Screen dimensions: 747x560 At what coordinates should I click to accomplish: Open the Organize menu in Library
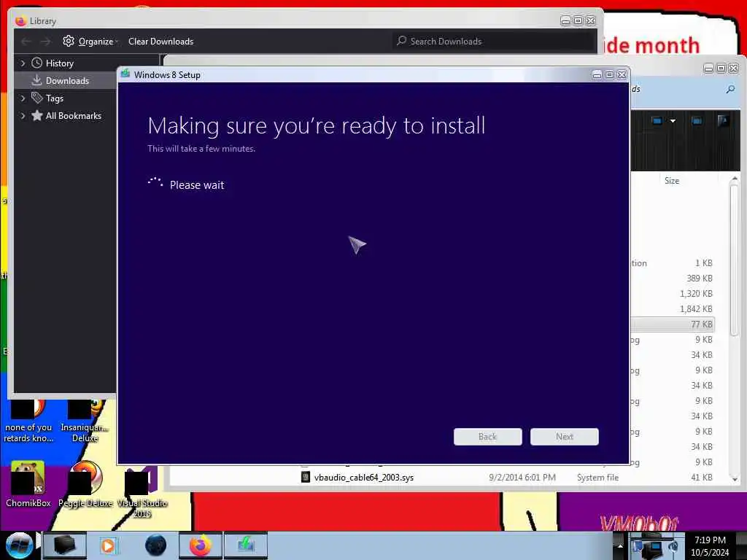96,42
